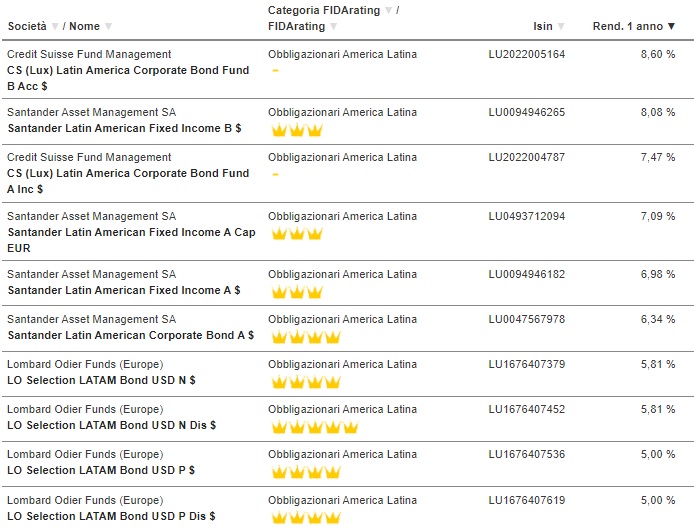This screenshot has height=529, width=694.
Task: Open Santander Latin American Corporate Bond A $
Action: pos(131,335)
